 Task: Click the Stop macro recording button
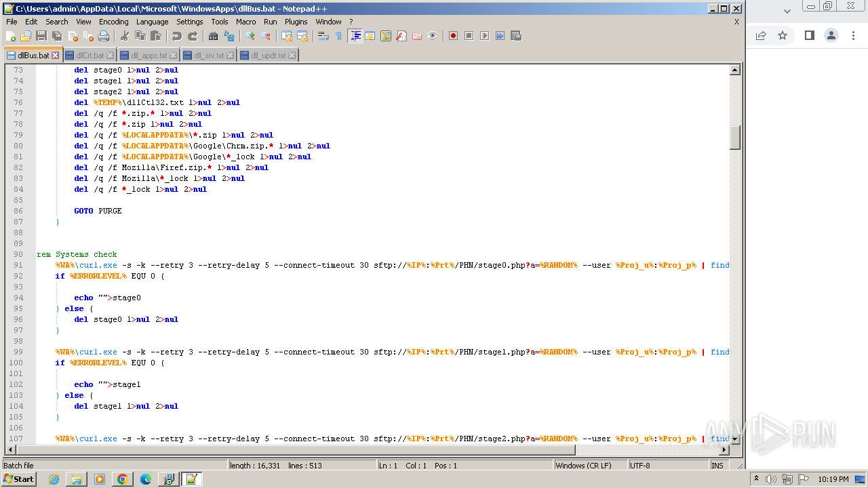coord(469,36)
